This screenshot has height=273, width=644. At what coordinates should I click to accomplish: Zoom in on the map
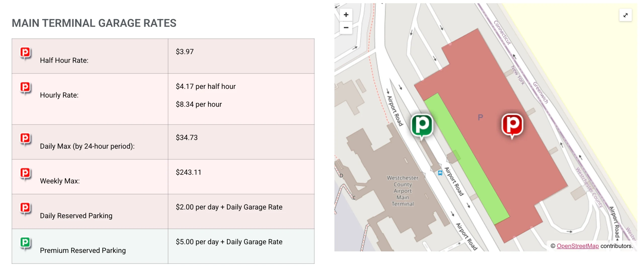click(x=346, y=15)
